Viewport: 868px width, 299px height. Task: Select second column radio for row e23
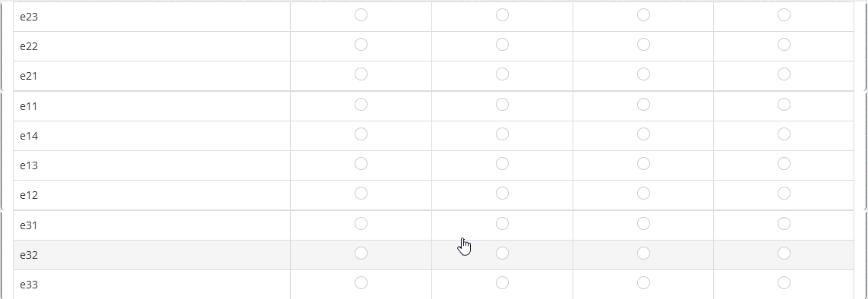502,15
